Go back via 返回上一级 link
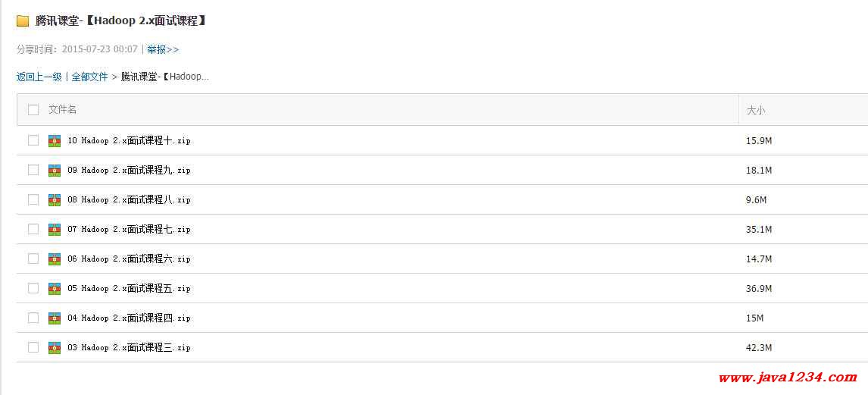The image size is (868, 395). click(x=39, y=77)
